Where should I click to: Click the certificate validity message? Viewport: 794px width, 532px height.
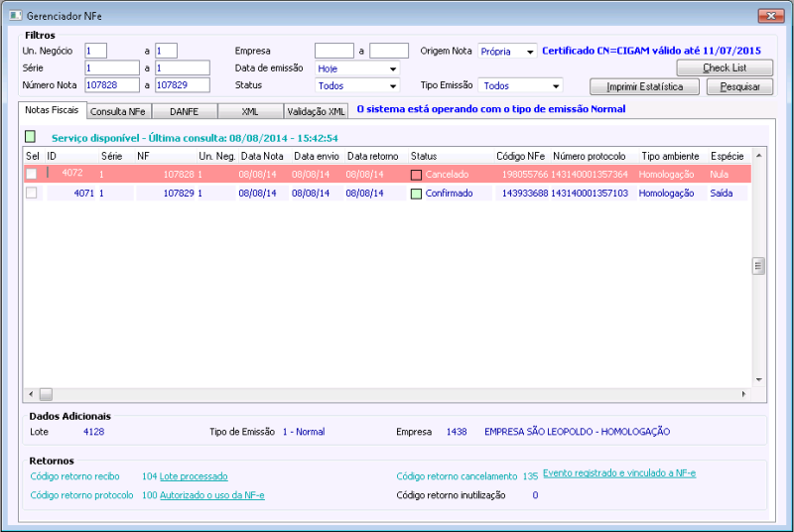click(x=652, y=51)
